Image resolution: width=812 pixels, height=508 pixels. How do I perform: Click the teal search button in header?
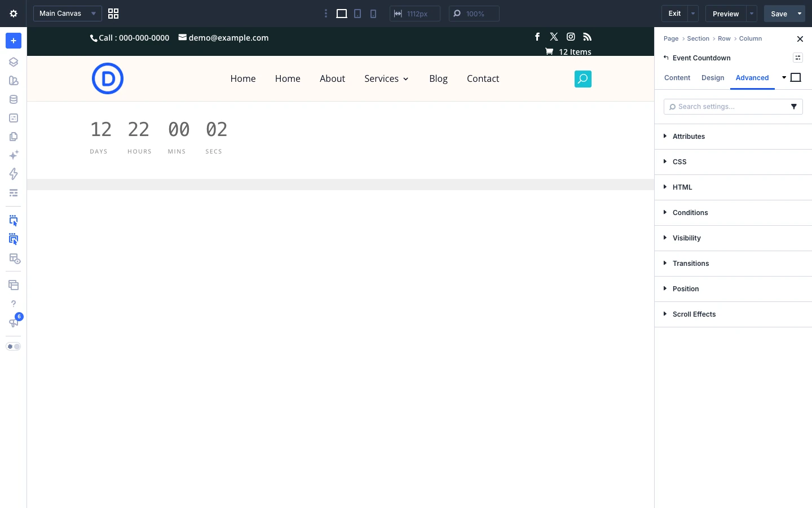tap(583, 78)
